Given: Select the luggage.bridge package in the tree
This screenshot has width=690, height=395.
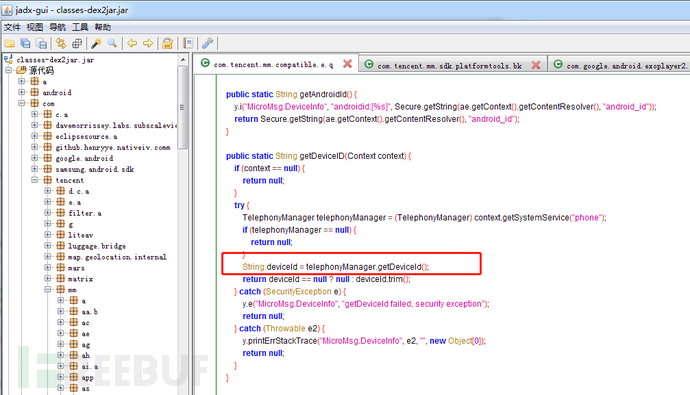Looking at the screenshot, I should click(x=97, y=246).
